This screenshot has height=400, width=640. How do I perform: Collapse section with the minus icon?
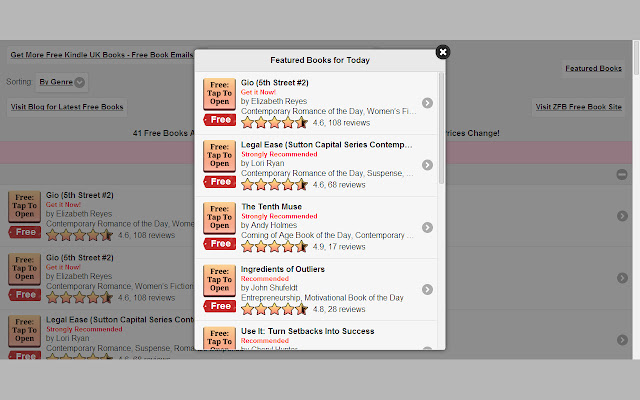coord(622,174)
